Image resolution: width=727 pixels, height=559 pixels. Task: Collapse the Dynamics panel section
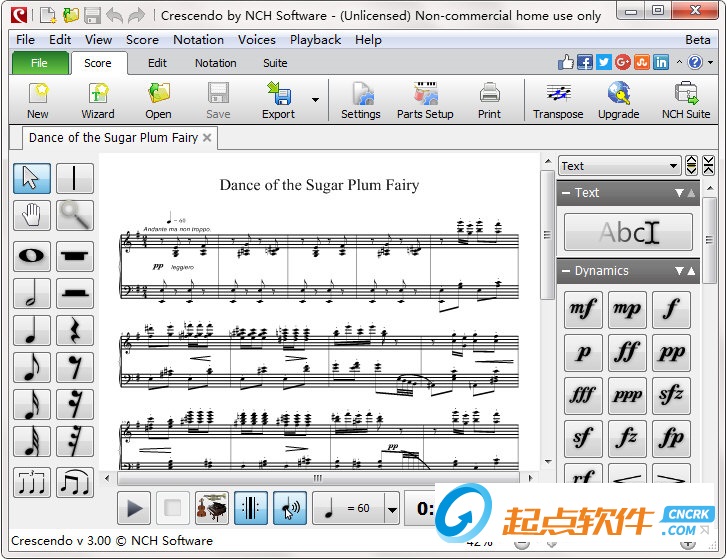566,271
